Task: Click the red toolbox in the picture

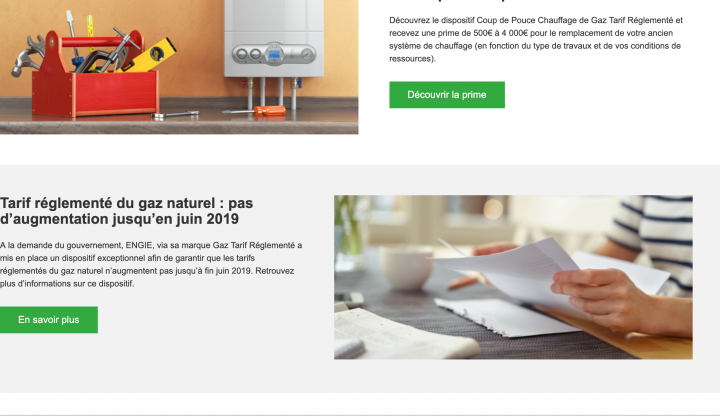Action: point(96,85)
